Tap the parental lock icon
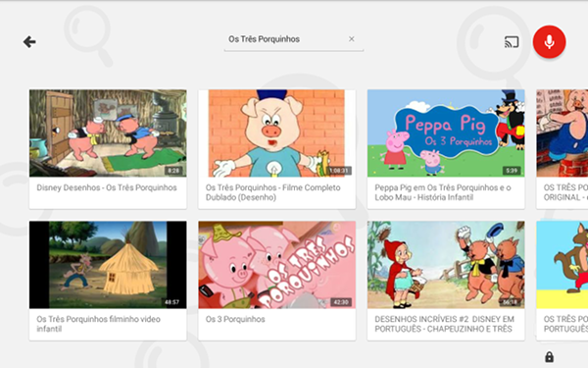The image size is (588, 368). coord(549,357)
